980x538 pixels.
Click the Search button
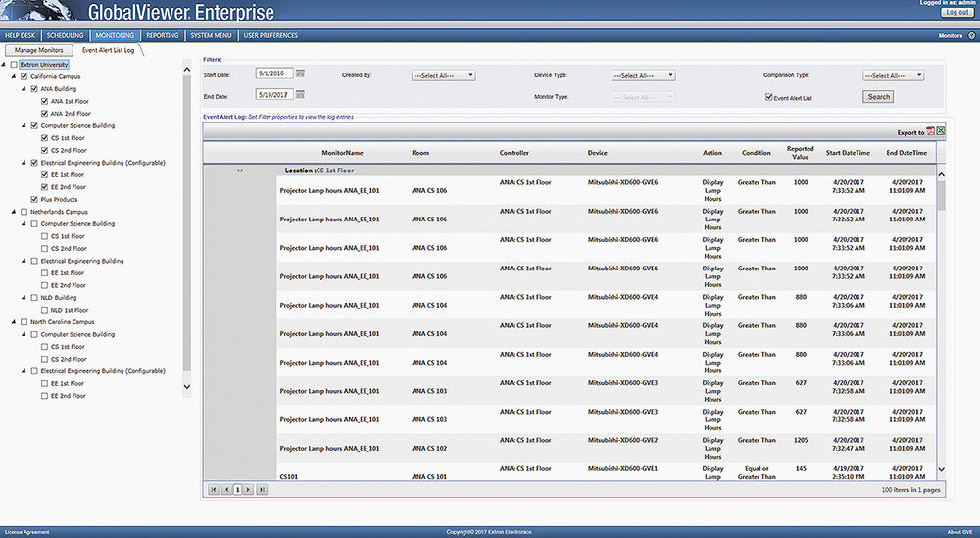(878, 97)
